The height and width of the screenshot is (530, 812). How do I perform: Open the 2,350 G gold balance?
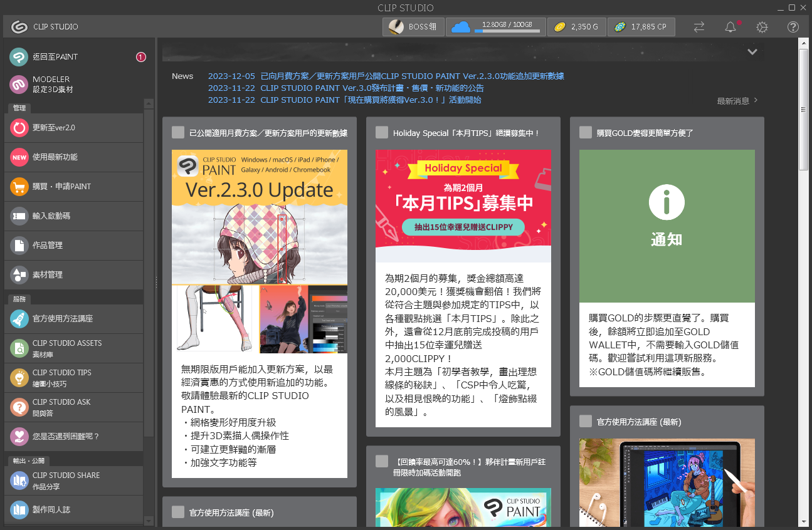[576, 27]
